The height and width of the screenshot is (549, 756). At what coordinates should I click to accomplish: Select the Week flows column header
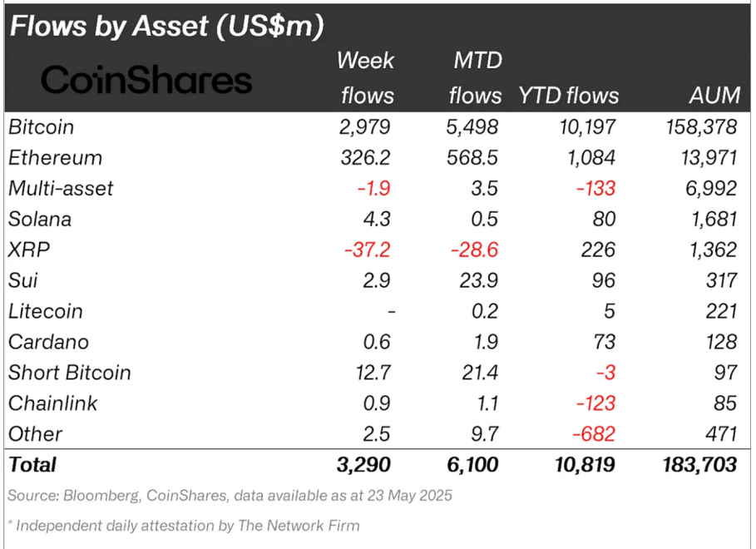coord(366,77)
